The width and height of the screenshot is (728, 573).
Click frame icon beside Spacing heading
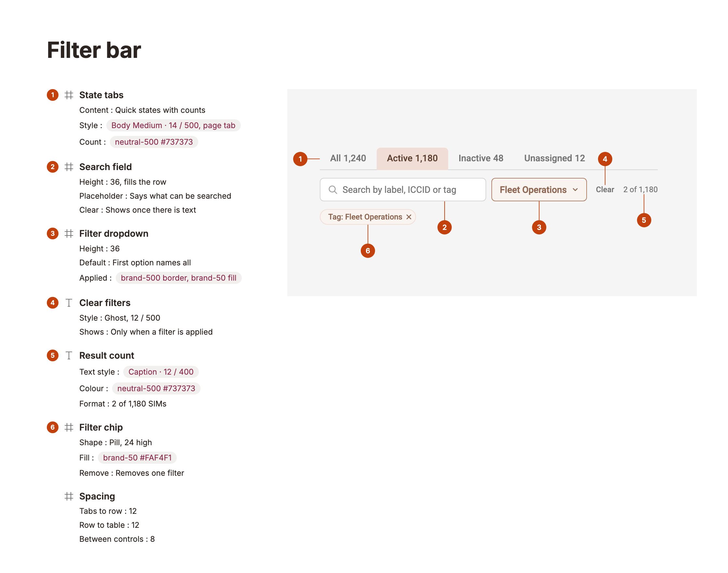tap(69, 496)
